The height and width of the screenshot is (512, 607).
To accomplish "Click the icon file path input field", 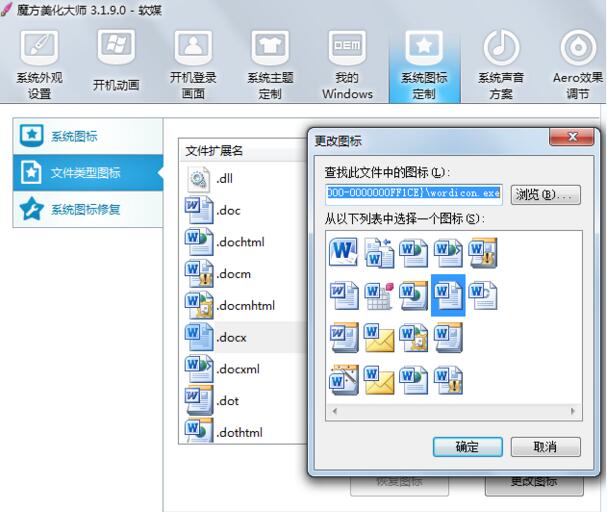I will [x=414, y=193].
